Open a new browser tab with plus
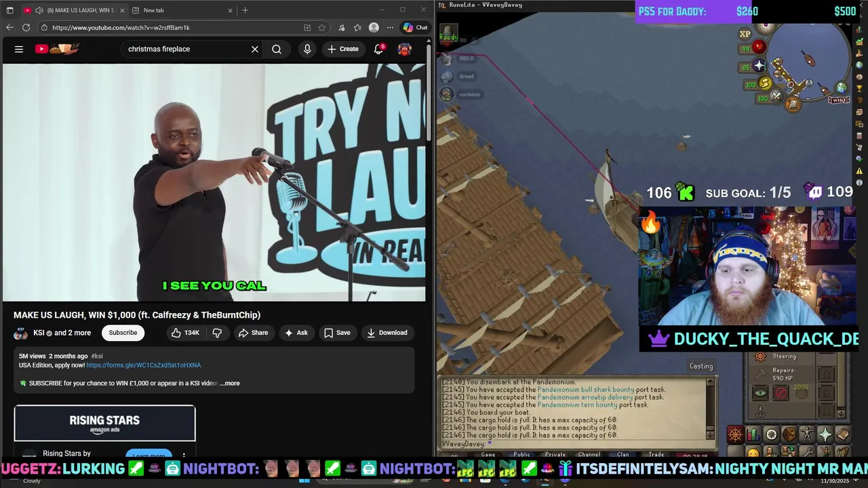 (245, 10)
